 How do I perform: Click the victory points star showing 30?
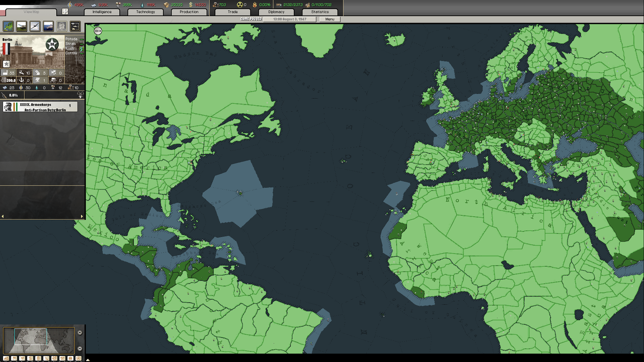click(52, 44)
